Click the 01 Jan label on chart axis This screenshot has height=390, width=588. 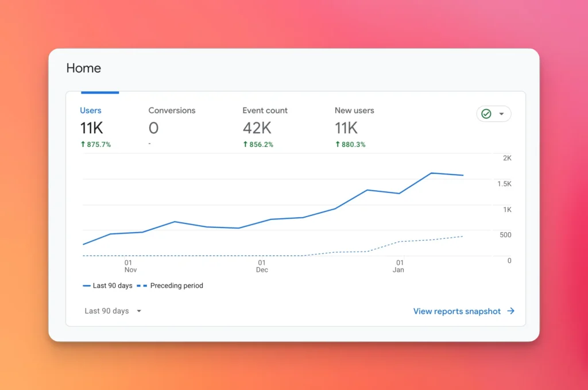pyautogui.click(x=399, y=266)
